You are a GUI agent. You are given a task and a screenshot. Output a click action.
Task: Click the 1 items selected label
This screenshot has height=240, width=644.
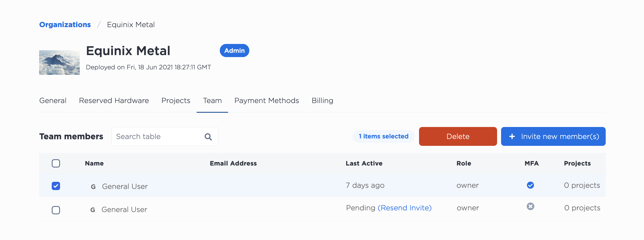(x=384, y=136)
